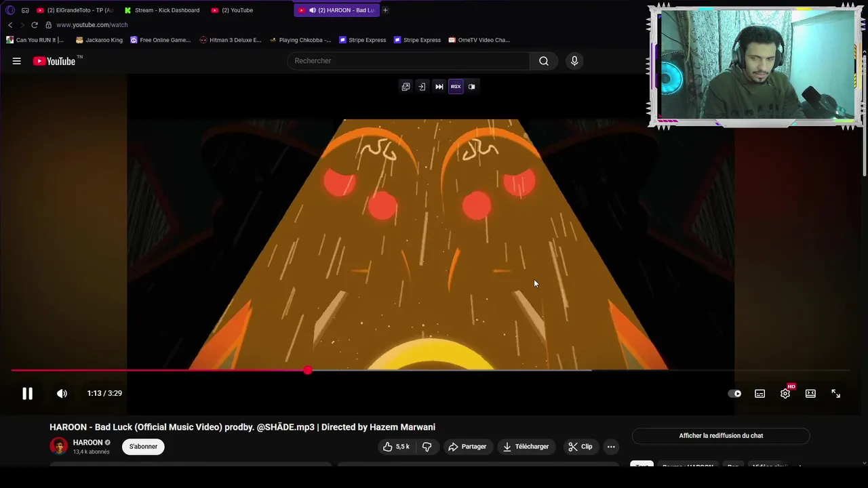The width and height of the screenshot is (868, 488).
Task: Open the Hitman 3 Deluxe bookmark
Action: tap(231, 40)
